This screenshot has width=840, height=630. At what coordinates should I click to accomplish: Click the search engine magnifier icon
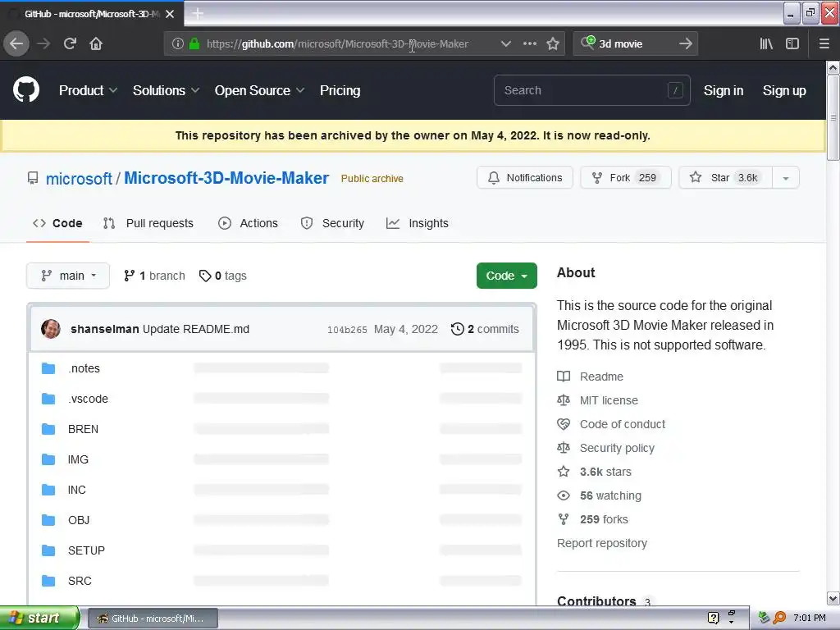(x=587, y=43)
